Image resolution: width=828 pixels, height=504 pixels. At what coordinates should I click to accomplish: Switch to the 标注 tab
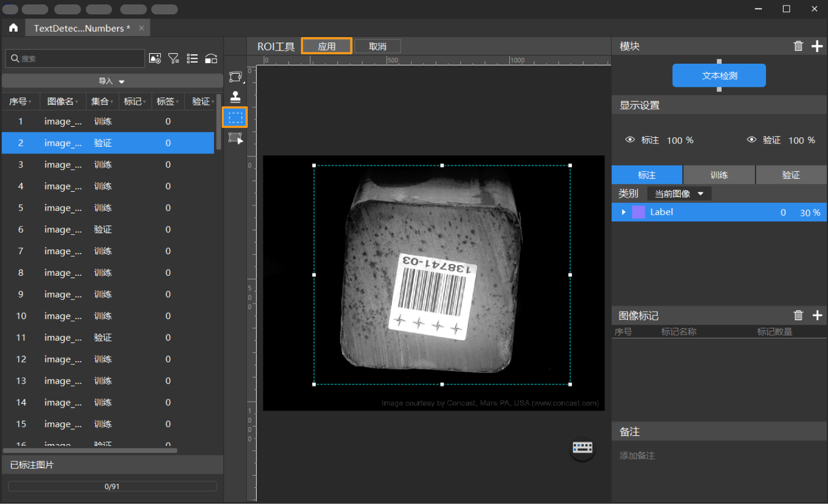point(647,175)
